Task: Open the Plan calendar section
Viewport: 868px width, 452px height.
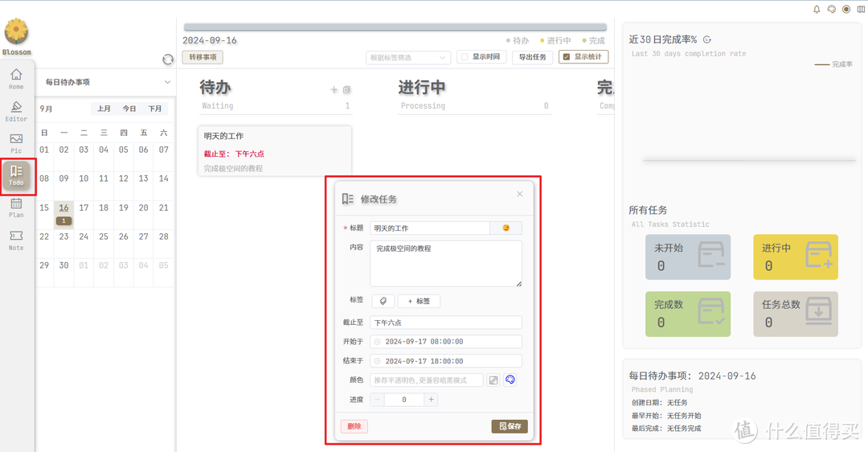Action: 16,208
